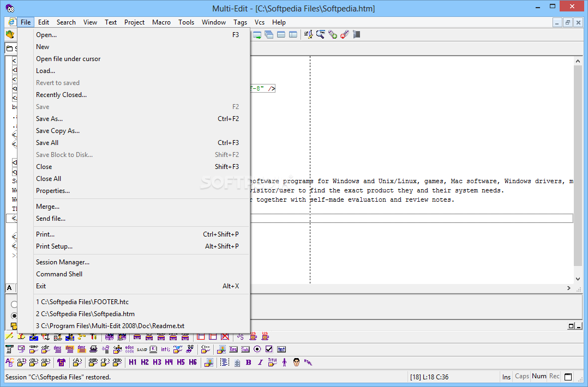588x387 pixels.
Task: Apply bold HTML tag icon
Action: click(x=248, y=362)
